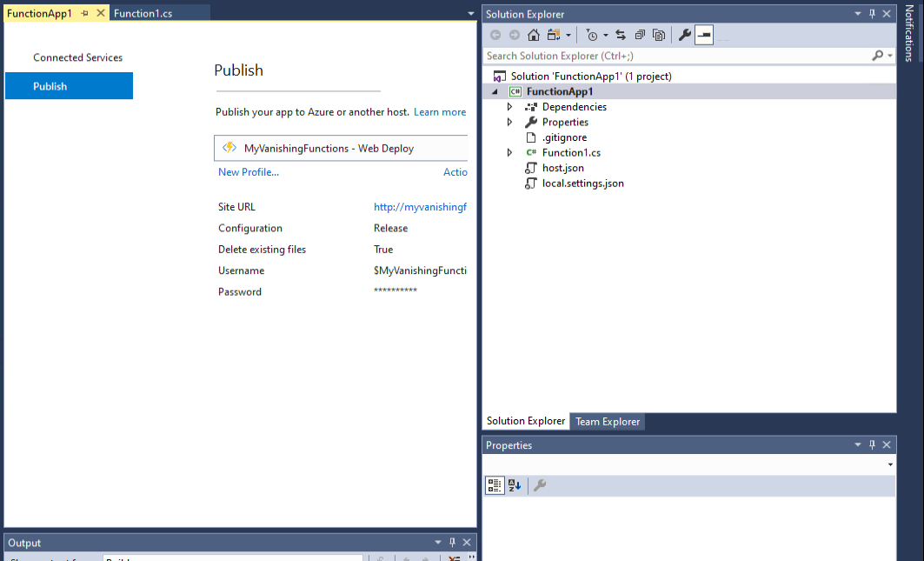Viewport: 924px width, 561px height.
Task: Click the Actions link
Action: [x=455, y=172]
